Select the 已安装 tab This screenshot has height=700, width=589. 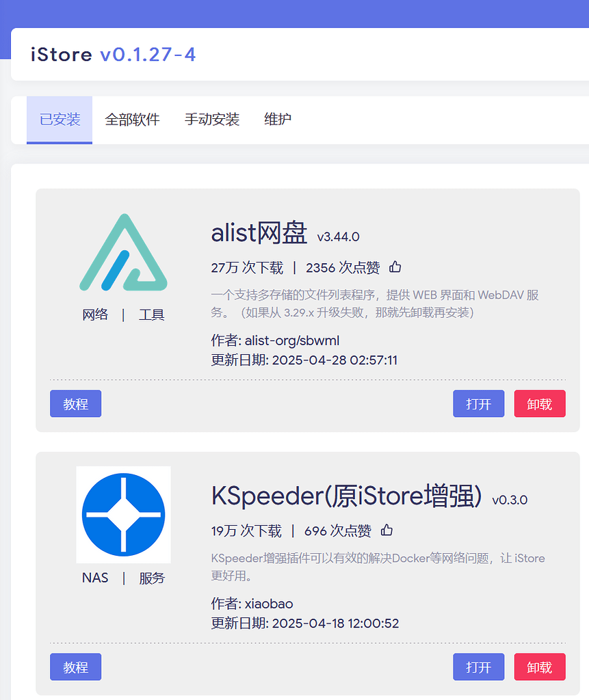(59, 119)
